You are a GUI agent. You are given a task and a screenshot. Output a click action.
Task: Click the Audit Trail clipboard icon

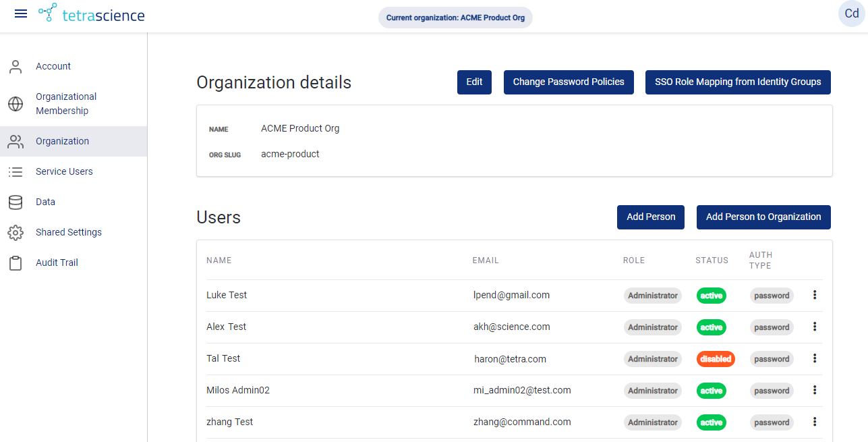[x=16, y=263]
